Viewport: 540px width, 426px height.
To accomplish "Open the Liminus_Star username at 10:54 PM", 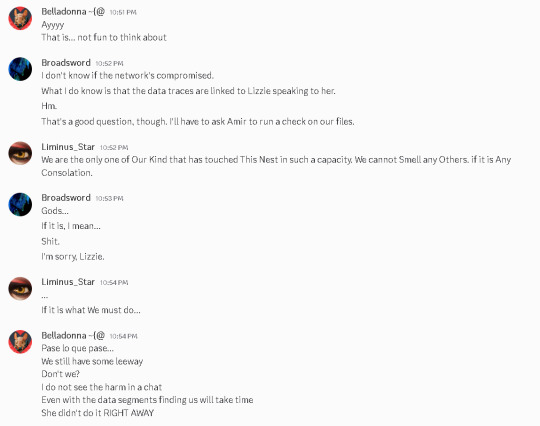I will point(68,282).
